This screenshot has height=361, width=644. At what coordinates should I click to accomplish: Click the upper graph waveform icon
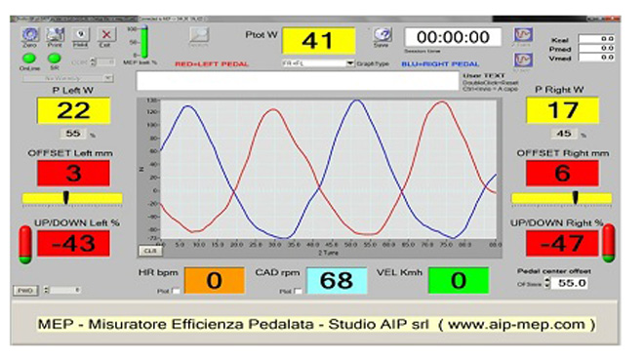[x=523, y=34]
